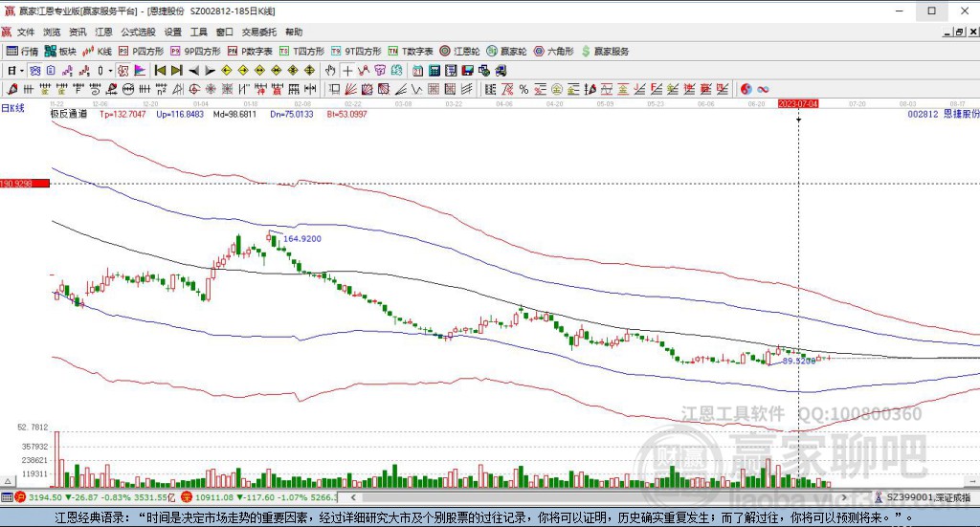Open the 板块 sector view

60,52
